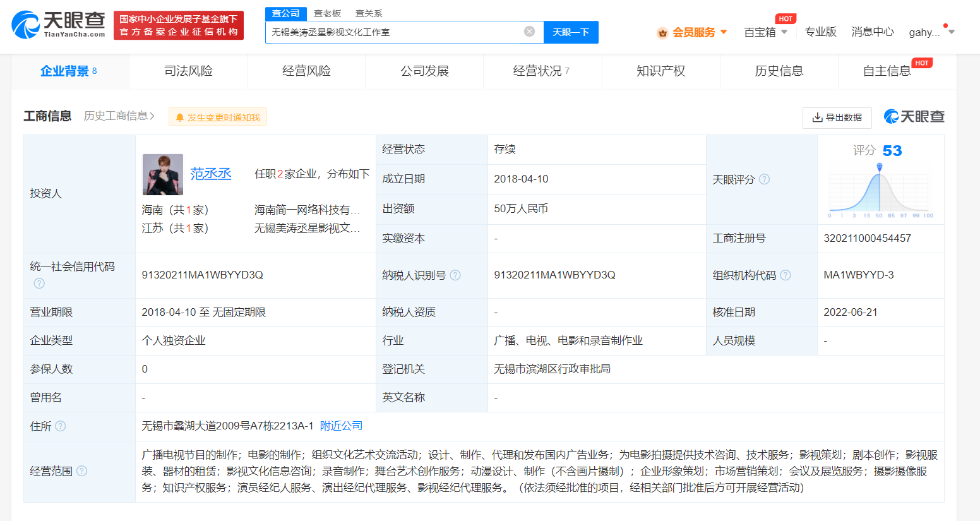The height and width of the screenshot is (521, 980).
Task: Open 消息中心 message center
Action: pyautogui.click(x=872, y=32)
